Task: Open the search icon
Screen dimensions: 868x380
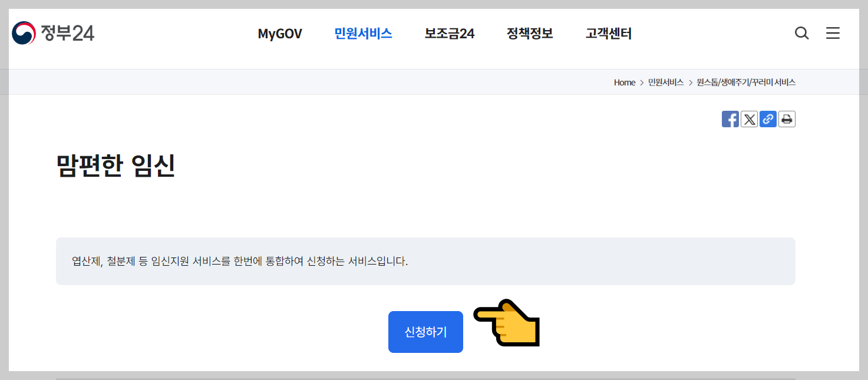Action: [x=801, y=33]
